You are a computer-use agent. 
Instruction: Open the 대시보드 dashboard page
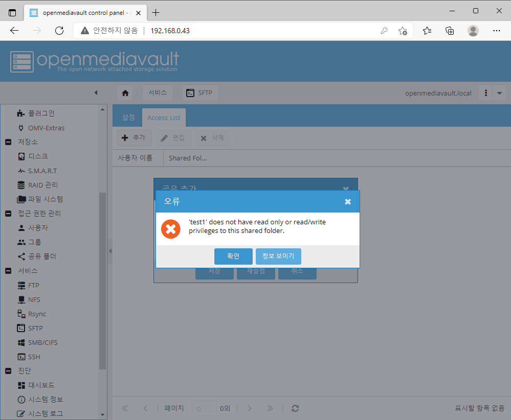point(36,385)
